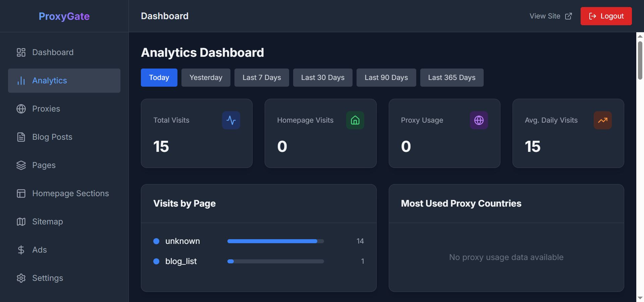Click the Sitemap map icon
Screen dimensions: 644x302
(21, 222)
